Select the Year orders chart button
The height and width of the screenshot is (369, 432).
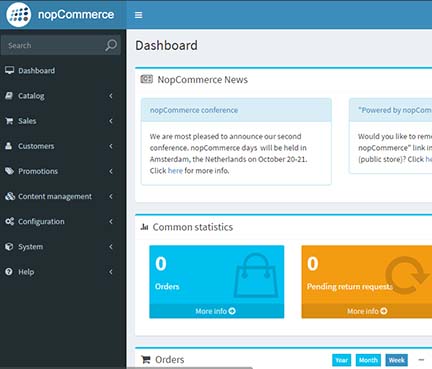(x=342, y=360)
